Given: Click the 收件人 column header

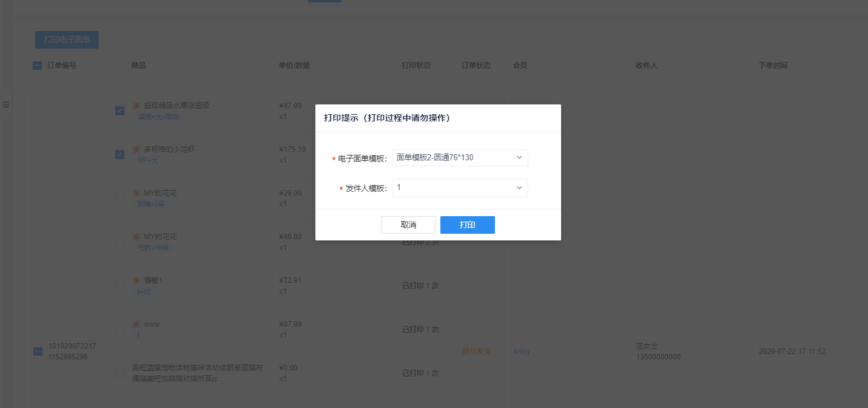Looking at the screenshot, I should (x=647, y=66).
